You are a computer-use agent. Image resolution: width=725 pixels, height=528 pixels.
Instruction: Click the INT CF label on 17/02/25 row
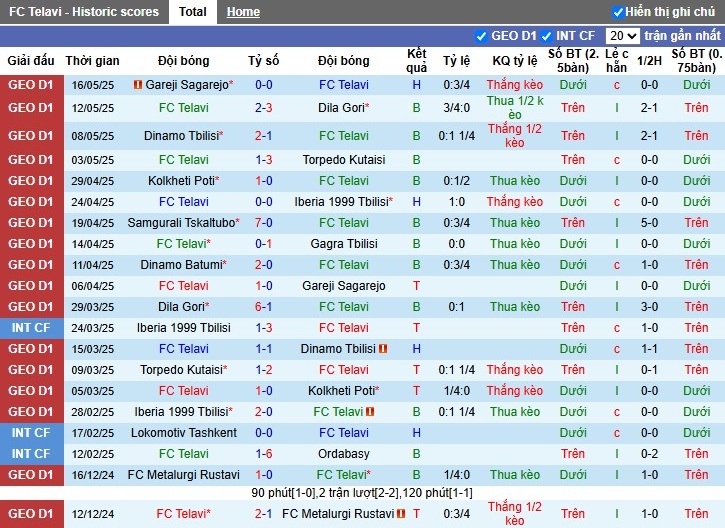point(31,433)
